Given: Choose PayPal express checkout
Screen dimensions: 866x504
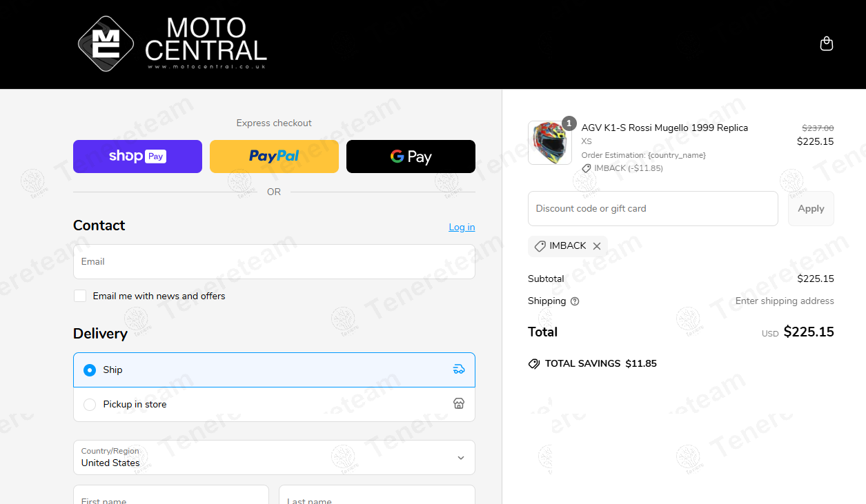Looking at the screenshot, I should (x=274, y=157).
